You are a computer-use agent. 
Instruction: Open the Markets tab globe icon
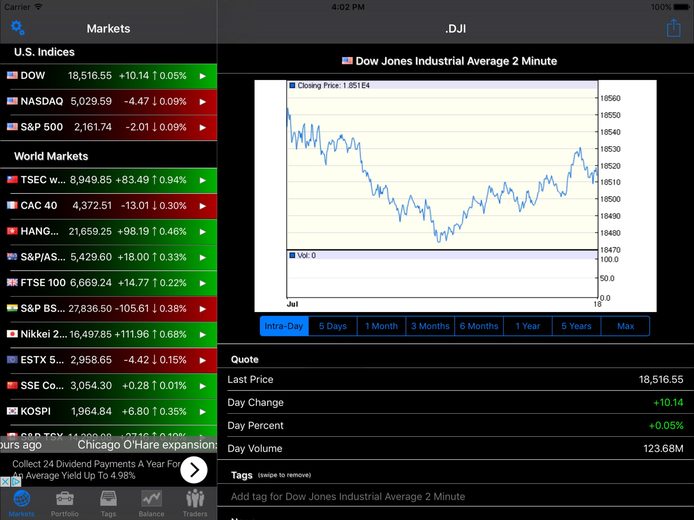pyautogui.click(x=21, y=499)
